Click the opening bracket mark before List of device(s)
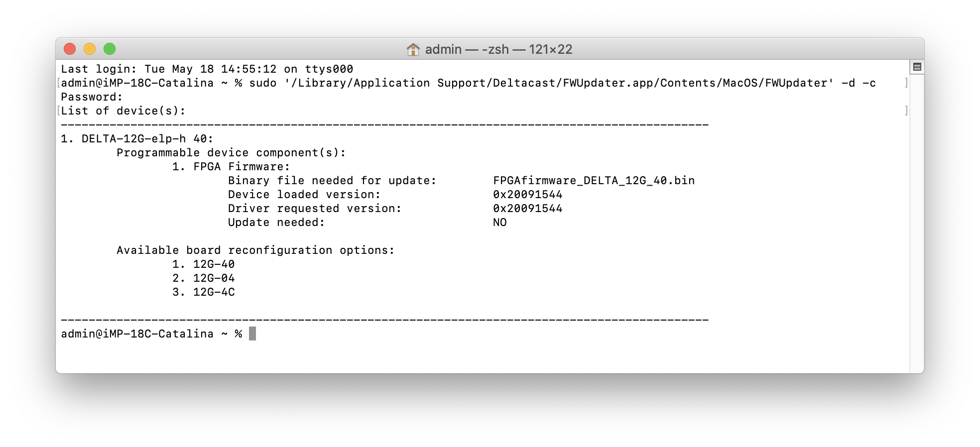980x447 pixels. coord(59,111)
